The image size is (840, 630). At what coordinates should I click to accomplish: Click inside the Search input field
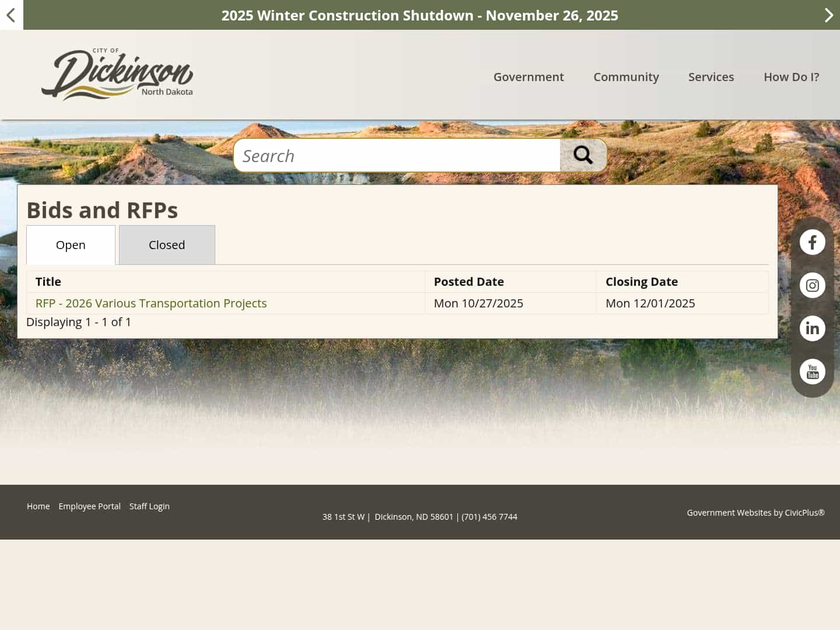click(397, 155)
